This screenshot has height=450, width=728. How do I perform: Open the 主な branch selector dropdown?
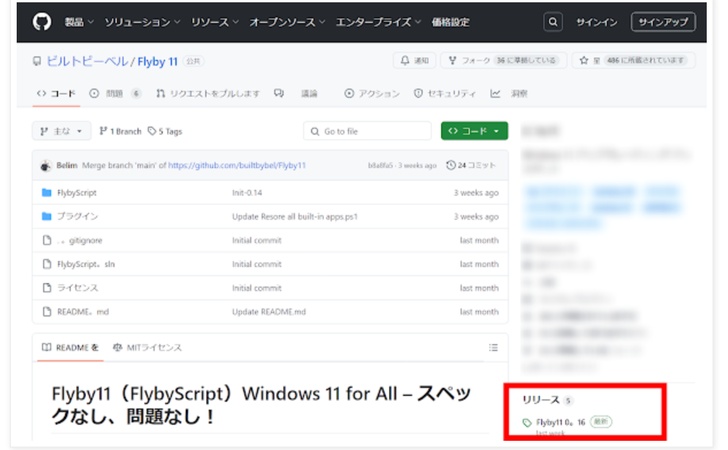pos(61,131)
